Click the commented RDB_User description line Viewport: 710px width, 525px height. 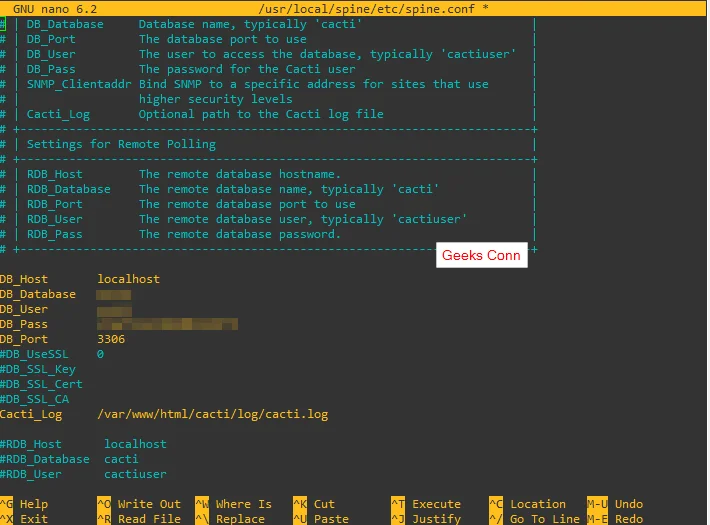pos(247,219)
